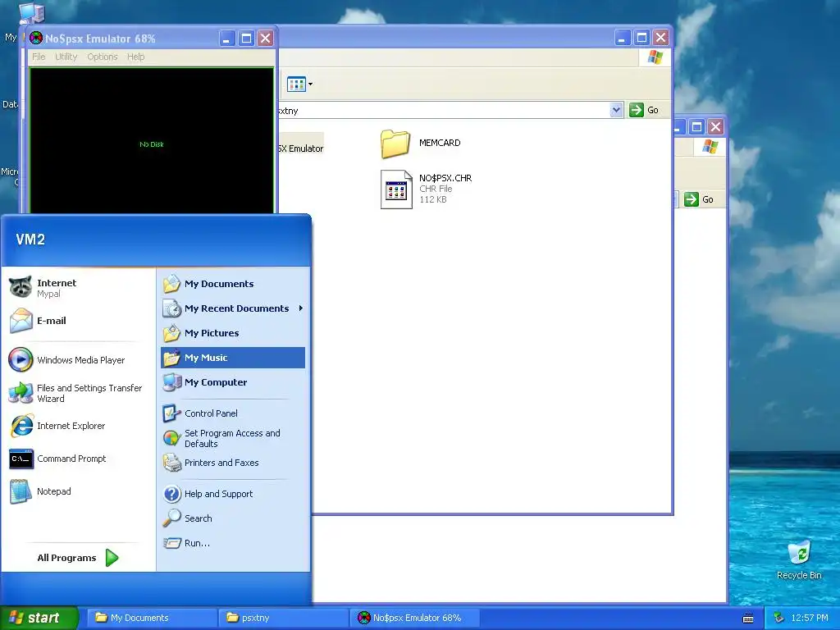Open Options menu in No$psx Emulator
Viewport: 840px width, 630px height.
pos(103,57)
